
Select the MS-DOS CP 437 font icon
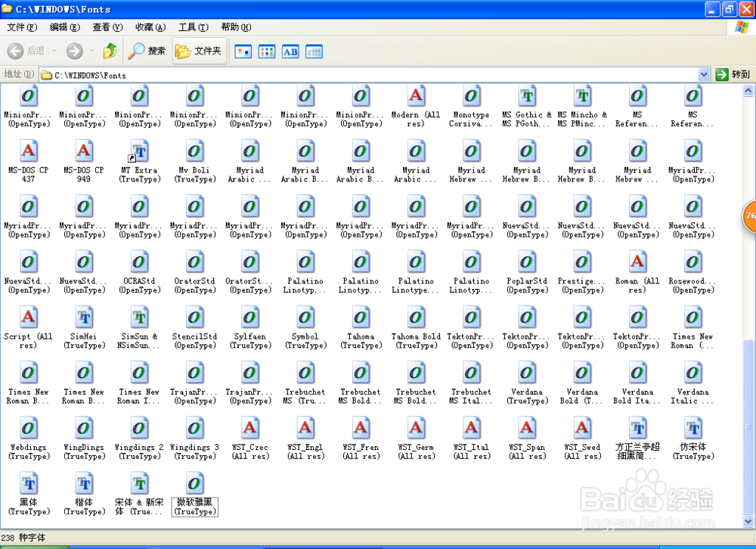(x=29, y=150)
